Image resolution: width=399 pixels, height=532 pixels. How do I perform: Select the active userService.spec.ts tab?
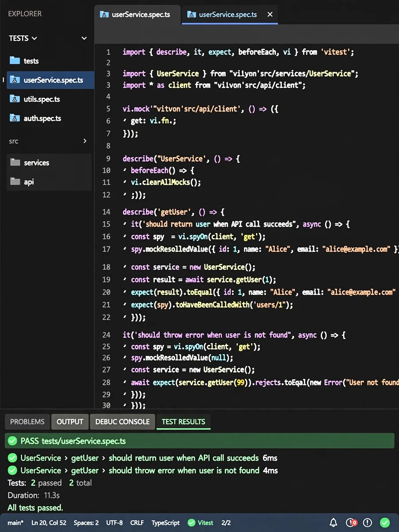click(230, 14)
